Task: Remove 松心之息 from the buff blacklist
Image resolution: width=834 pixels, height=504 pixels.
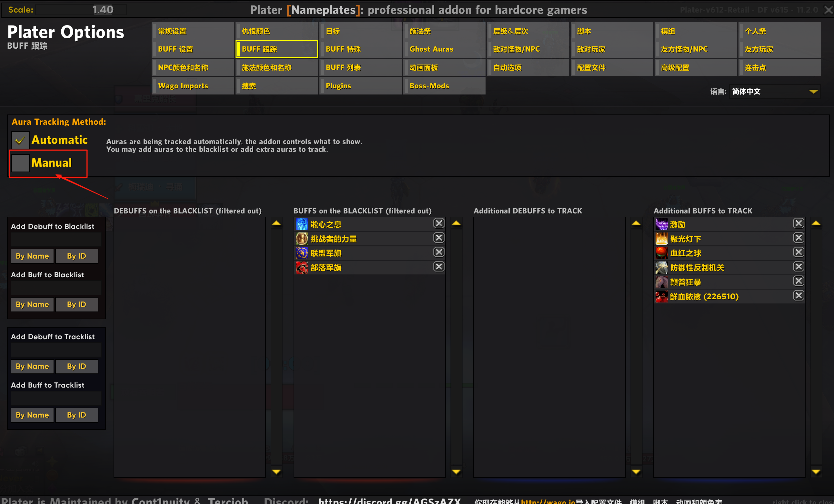Action: (x=439, y=223)
